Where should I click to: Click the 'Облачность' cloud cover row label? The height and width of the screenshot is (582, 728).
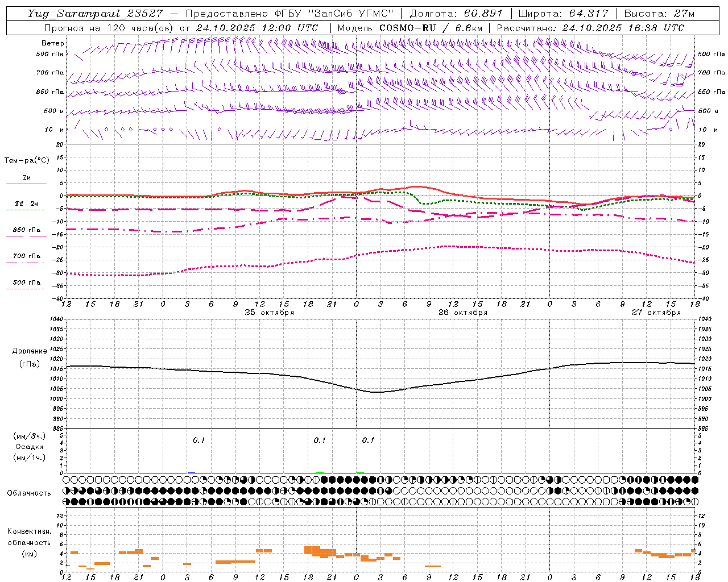pos(29,493)
